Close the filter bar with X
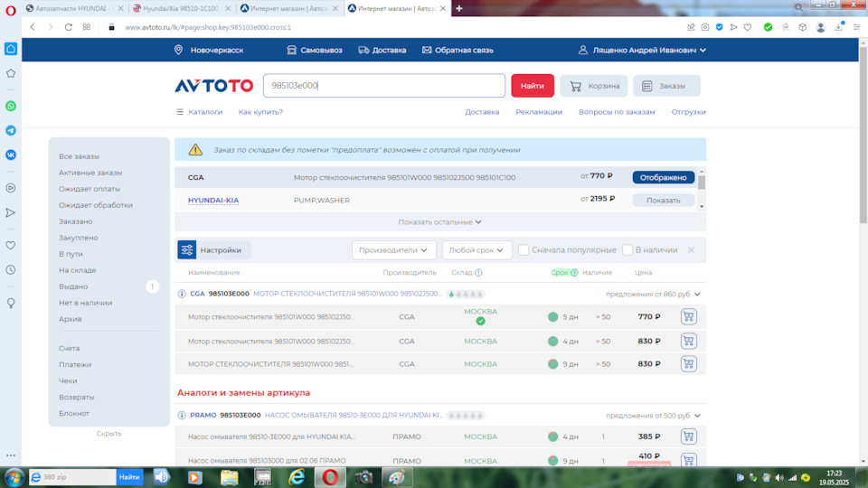The width and height of the screenshot is (868, 488). [691, 250]
